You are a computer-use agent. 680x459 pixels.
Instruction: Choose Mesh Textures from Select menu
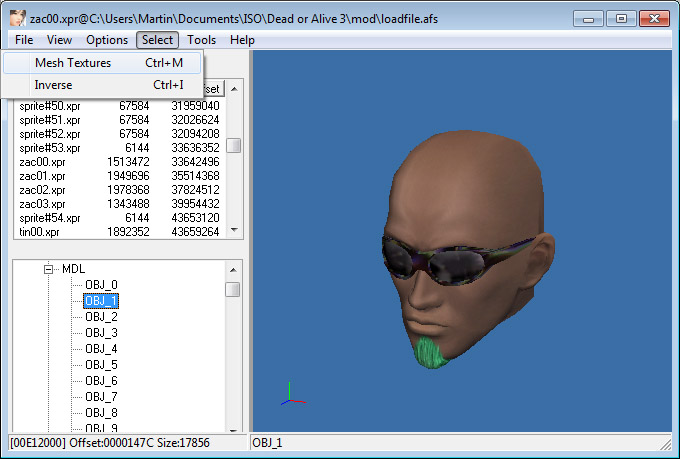coord(102,63)
